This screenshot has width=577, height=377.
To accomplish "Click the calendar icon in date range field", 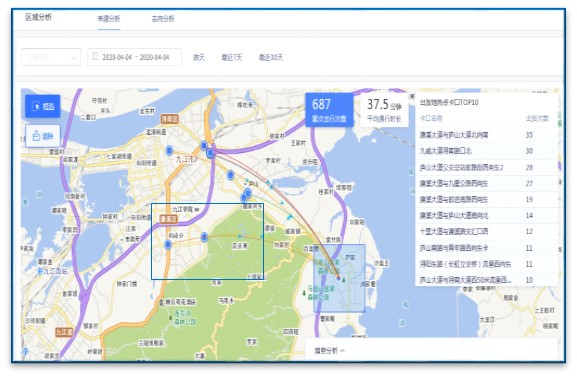I will point(95,56).
